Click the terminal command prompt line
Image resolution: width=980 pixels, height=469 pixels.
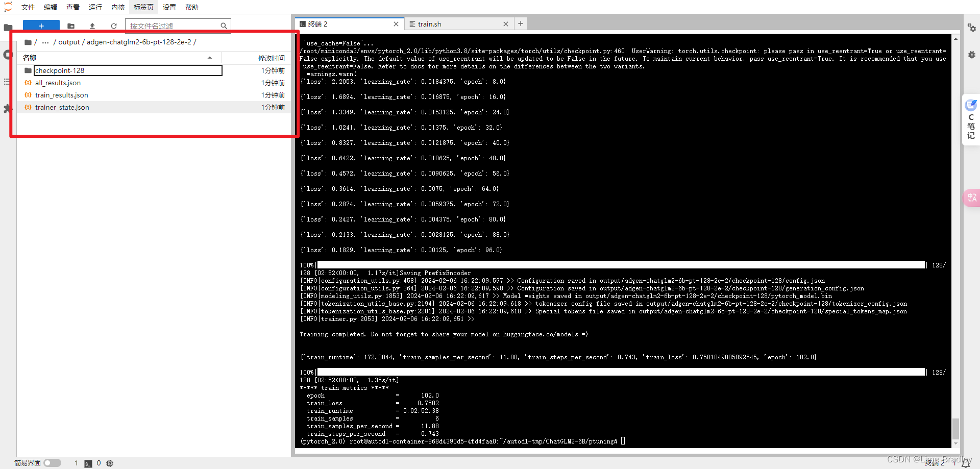[x=462, y=441]
